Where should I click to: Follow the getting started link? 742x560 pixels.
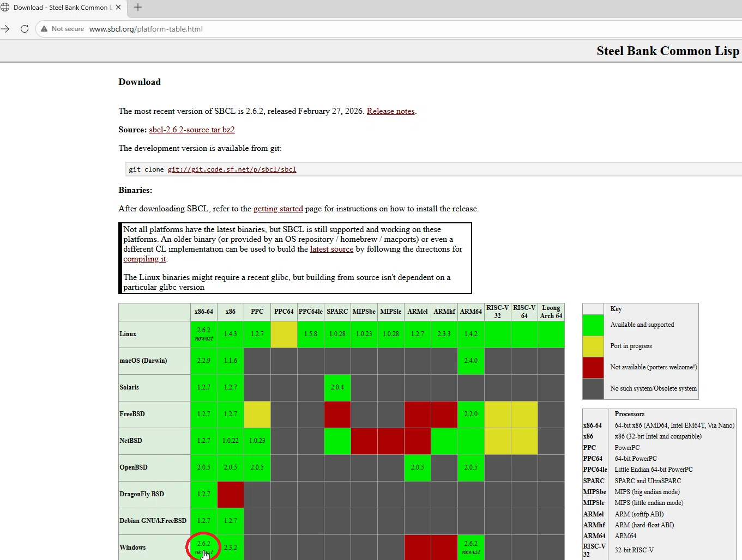pyautogui.click(x=278, y=209)
